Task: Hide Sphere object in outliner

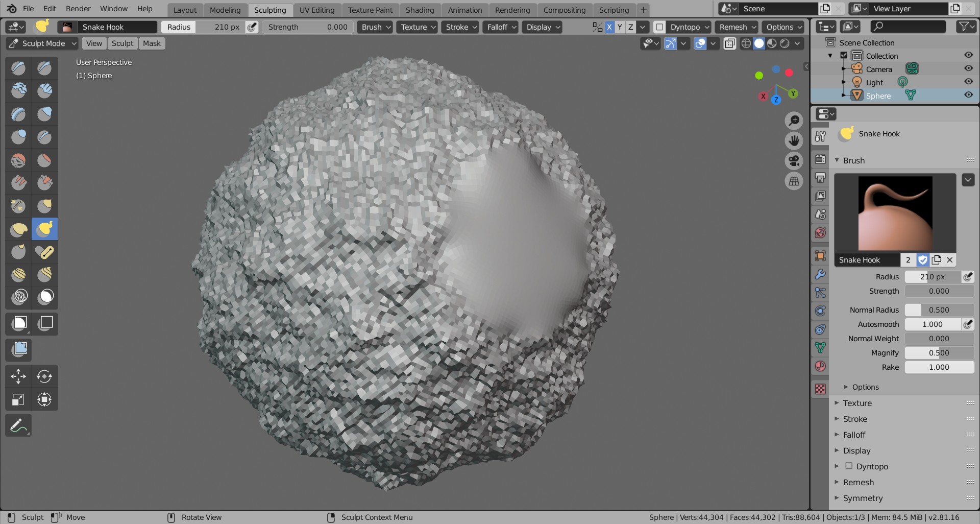Action: click(968, 95)
